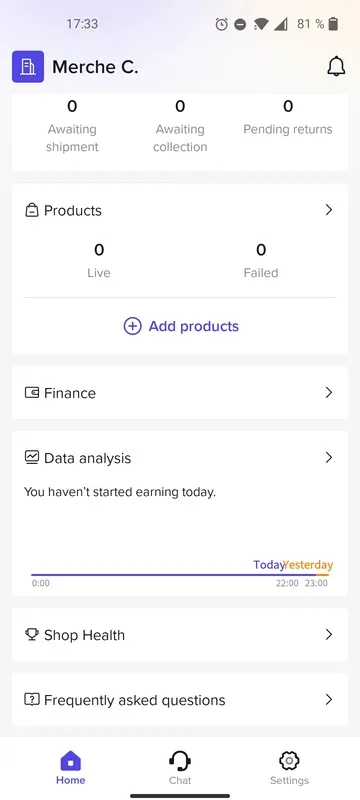Open Frequently asked questions chevron
This screenshot has width=360, height=800.
coord(329,699)
